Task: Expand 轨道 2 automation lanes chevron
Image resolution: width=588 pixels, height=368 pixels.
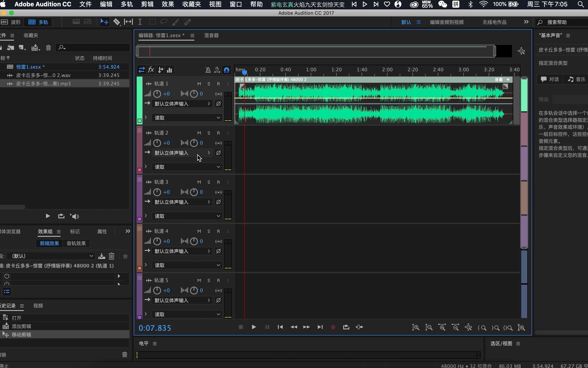Action: 146,167
